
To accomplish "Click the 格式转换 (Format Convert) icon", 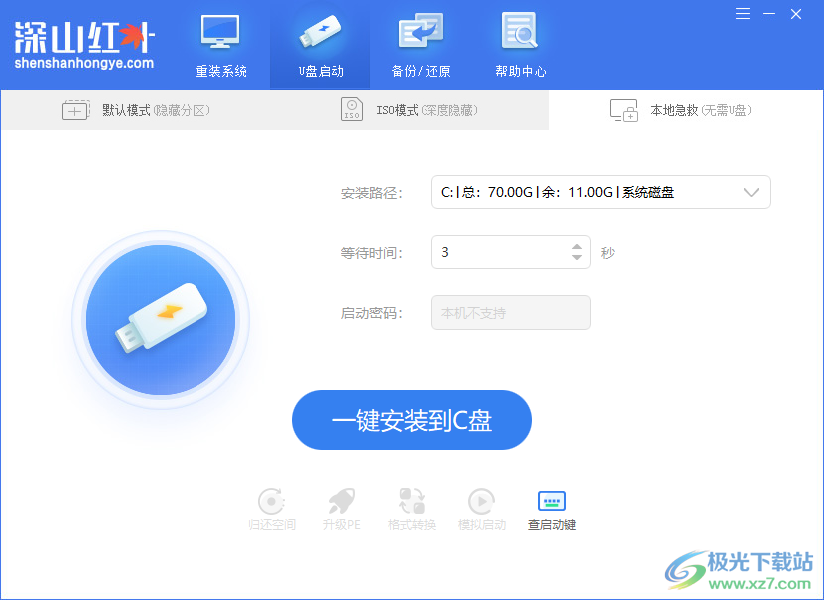I will point(411,508).
